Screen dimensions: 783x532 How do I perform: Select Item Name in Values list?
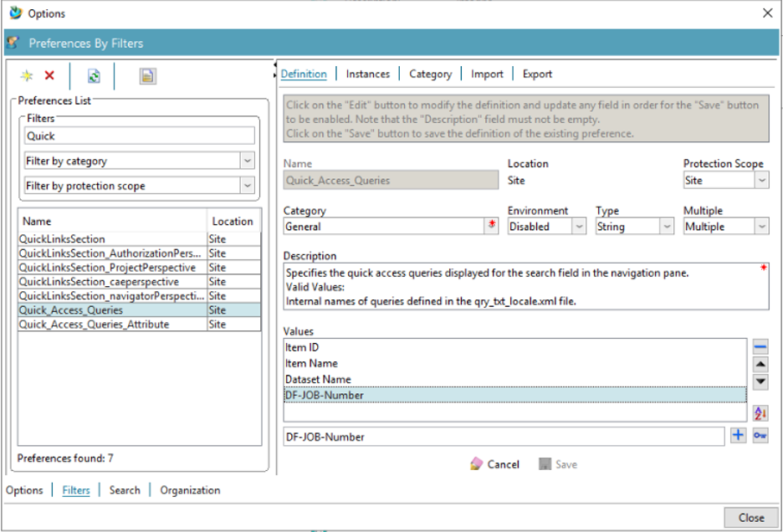(x=515, y=363)
